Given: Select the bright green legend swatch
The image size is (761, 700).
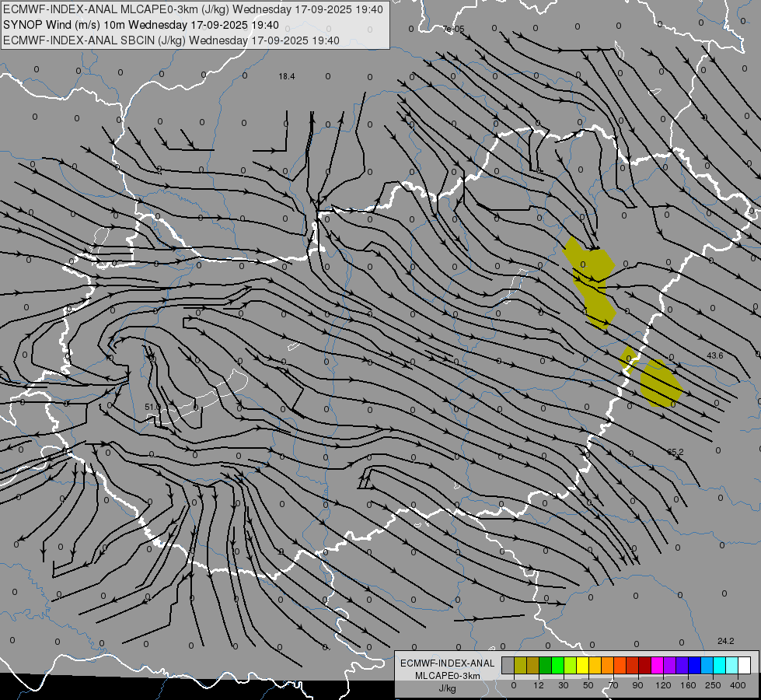Looking at the screenshot, I should pos(557,665).
